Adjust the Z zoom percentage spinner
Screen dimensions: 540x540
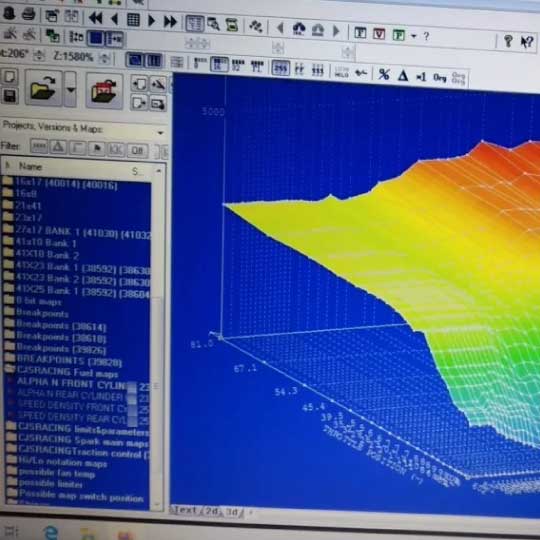tap(105, 59)
